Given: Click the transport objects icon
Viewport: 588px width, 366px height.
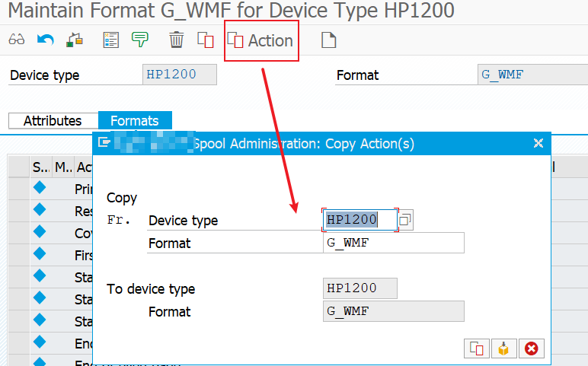Looking at the screenshot, I should pyautogui.click(x=74, y=40).
